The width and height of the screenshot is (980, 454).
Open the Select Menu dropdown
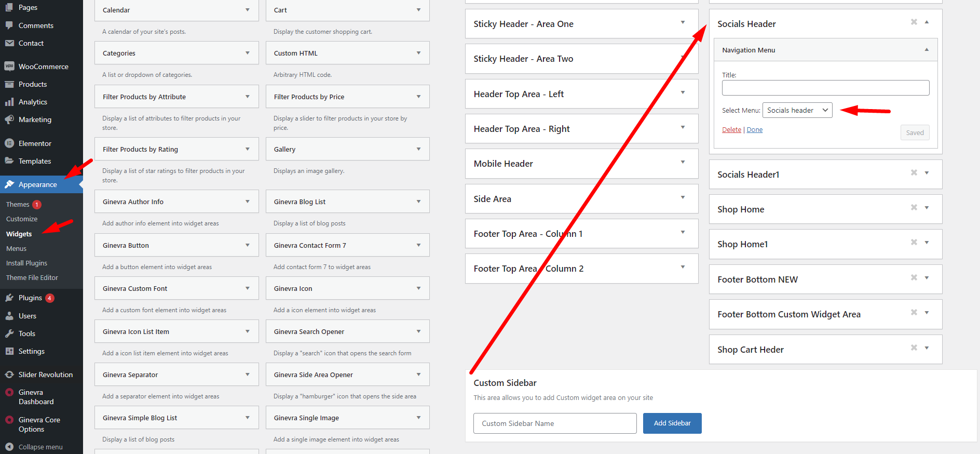tap(797, 110)
